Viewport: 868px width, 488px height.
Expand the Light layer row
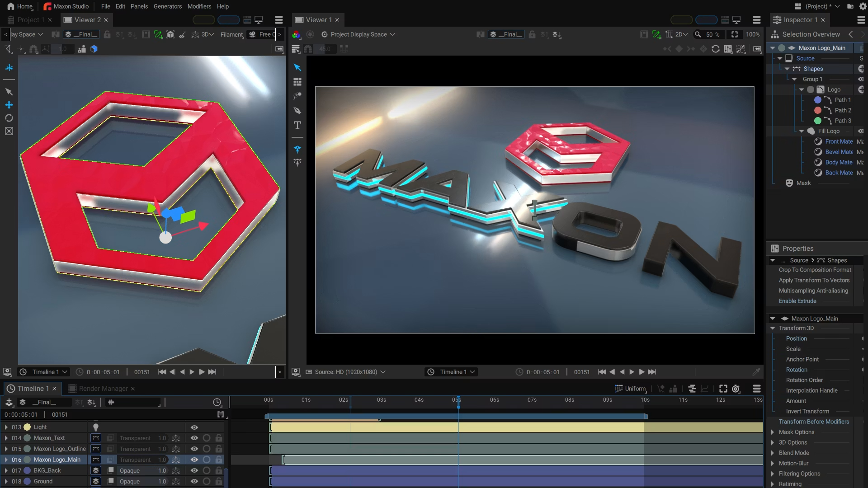click(6, 427)
